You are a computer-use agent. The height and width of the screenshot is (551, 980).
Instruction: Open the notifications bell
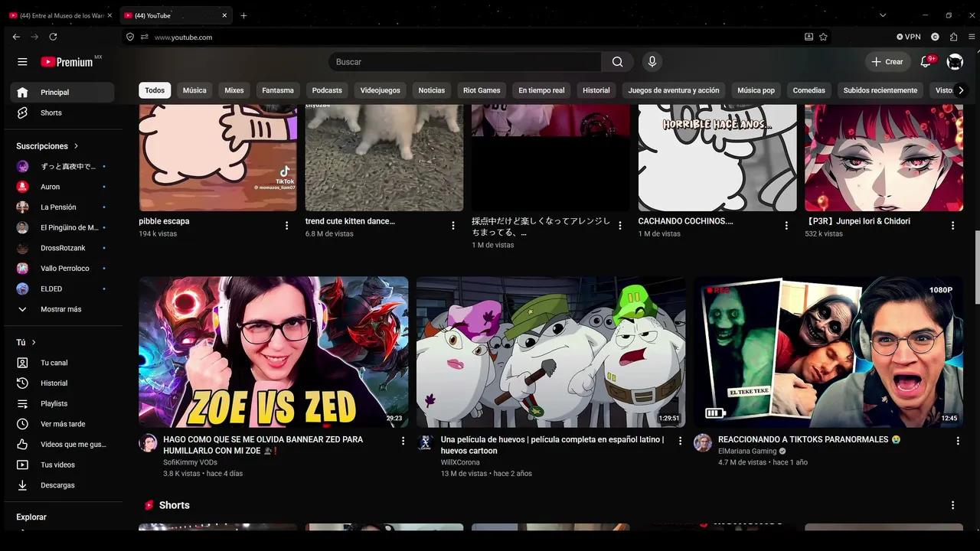click(x=926, y=62)
